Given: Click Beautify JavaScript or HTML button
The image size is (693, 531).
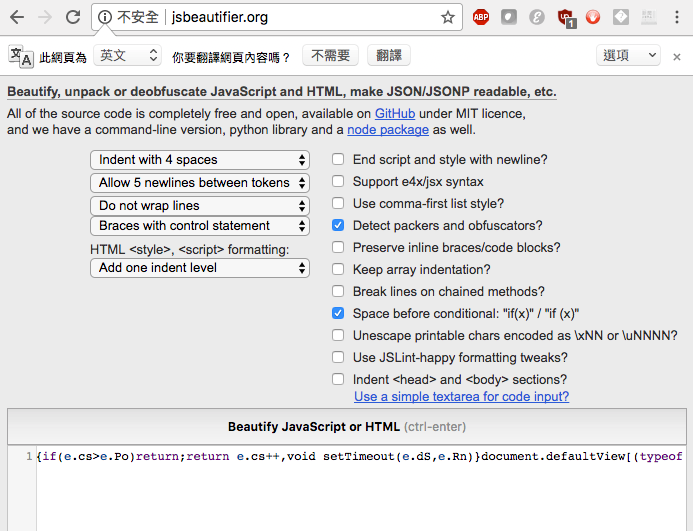Looking at the screenshot, I should pos(347,427).
